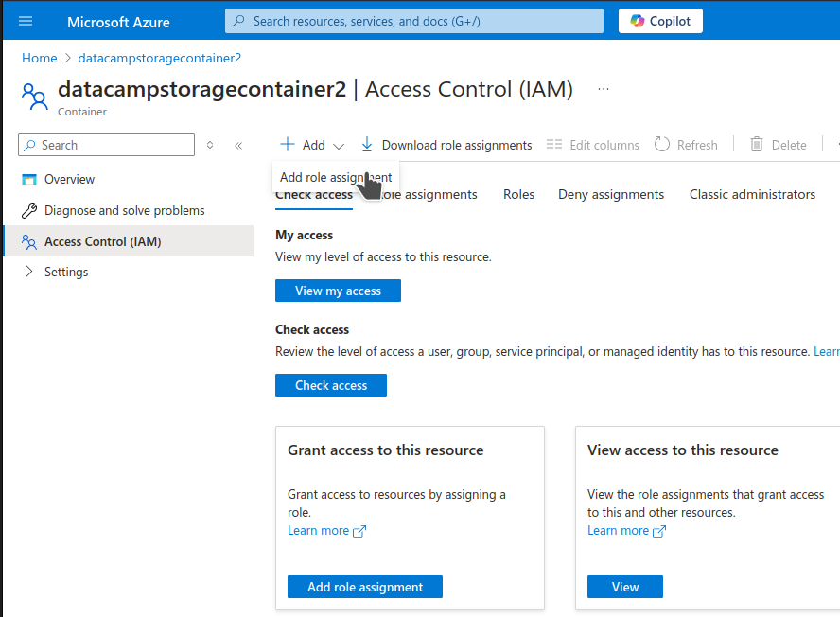Click external link icon beside View Learn more
Viewport: 840px width, 617px height.
pyautogui.click(x=659, y=531)
